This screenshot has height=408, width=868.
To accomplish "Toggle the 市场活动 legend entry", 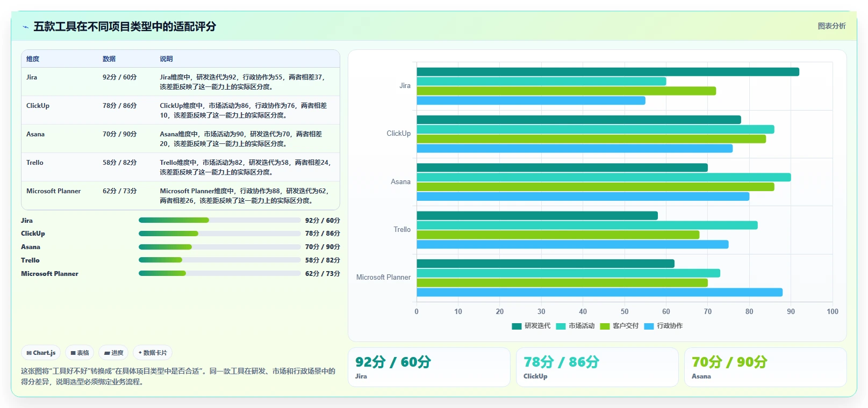I will (575, 326).
